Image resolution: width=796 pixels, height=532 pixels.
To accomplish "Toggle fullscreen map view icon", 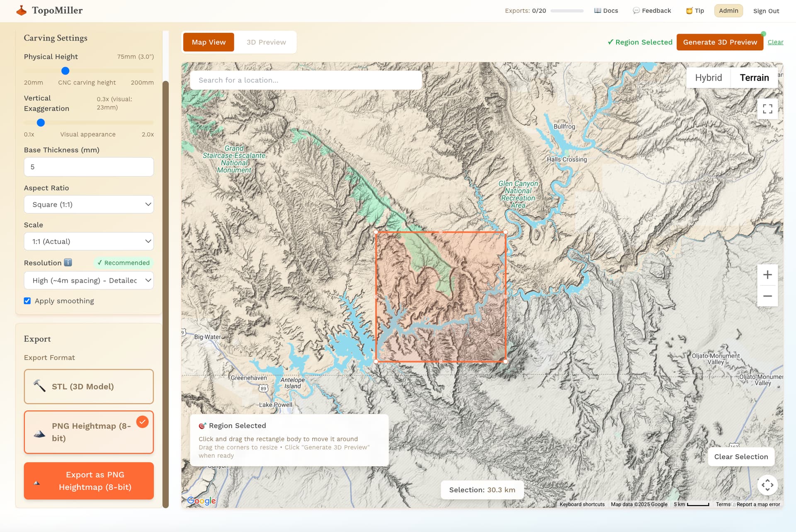I will coord(767,109).
